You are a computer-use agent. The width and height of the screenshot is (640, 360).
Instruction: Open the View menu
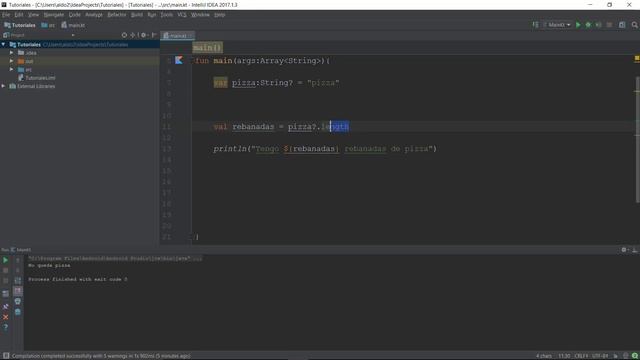click(x=33, y=15)
